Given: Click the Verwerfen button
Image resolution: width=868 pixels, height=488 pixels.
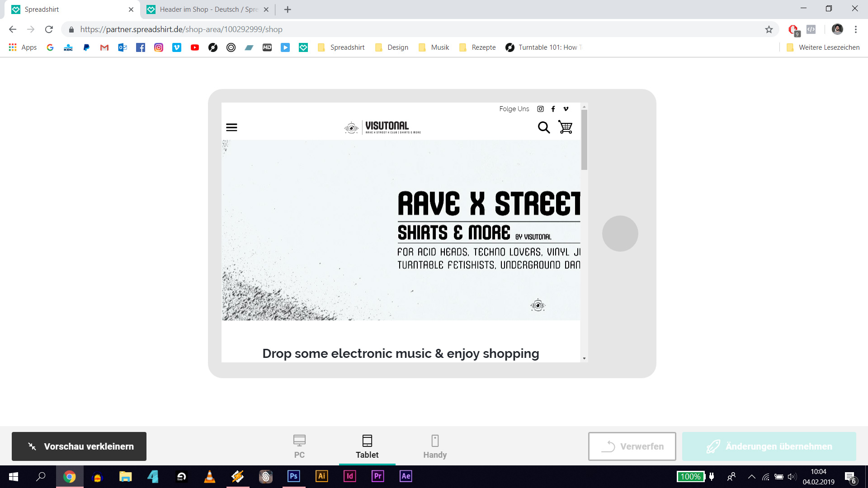Looking at the screenshot, I should [x=632, y=446].
